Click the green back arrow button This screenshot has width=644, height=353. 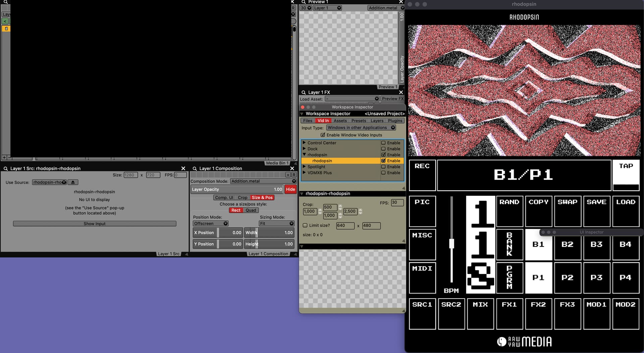pos(5,21)
